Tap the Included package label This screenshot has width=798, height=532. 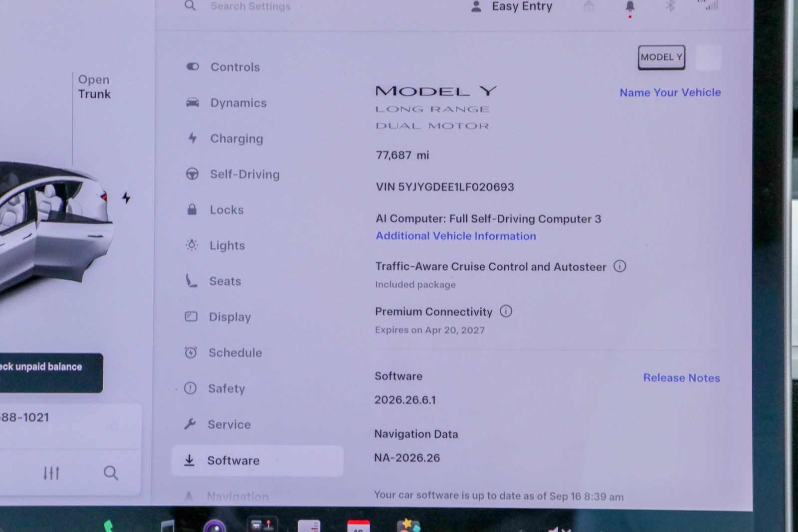(x=415, y=284)
